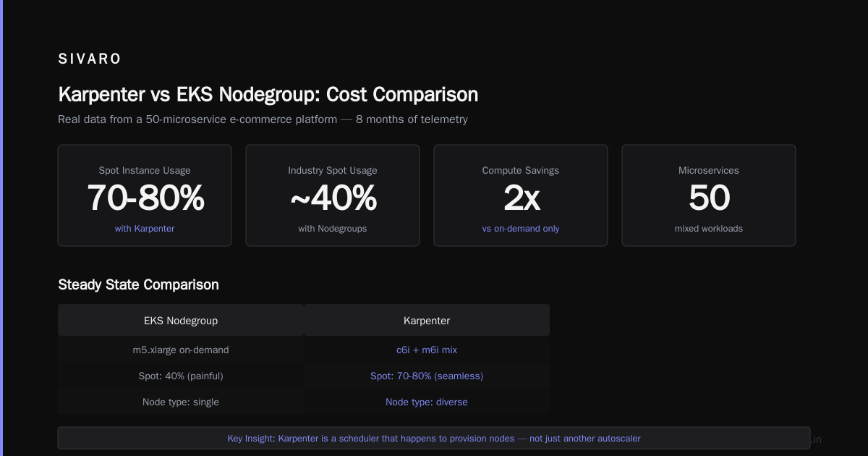Click the 70-80% value

145,198
